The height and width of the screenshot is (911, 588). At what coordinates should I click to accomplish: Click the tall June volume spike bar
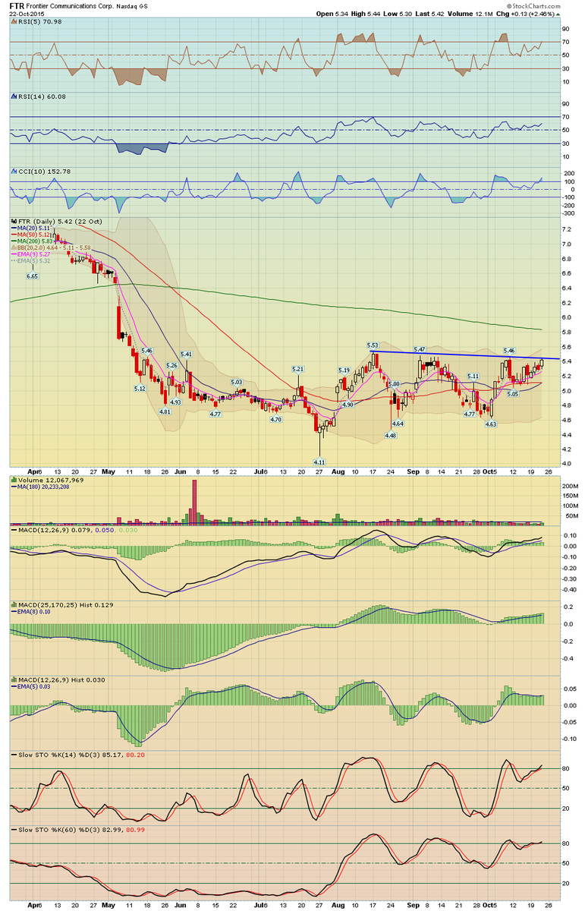tap(194, 501)
